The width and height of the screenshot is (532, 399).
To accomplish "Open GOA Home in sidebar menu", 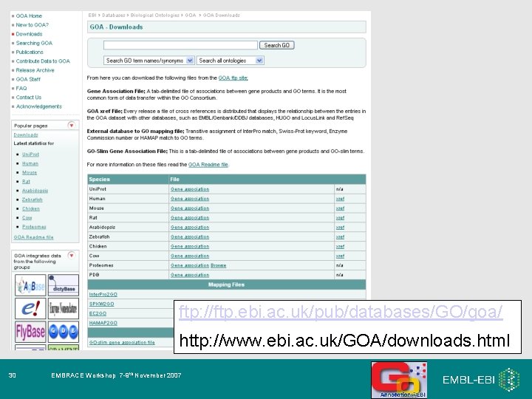I will pyautogui.click(x=29, y=16).
